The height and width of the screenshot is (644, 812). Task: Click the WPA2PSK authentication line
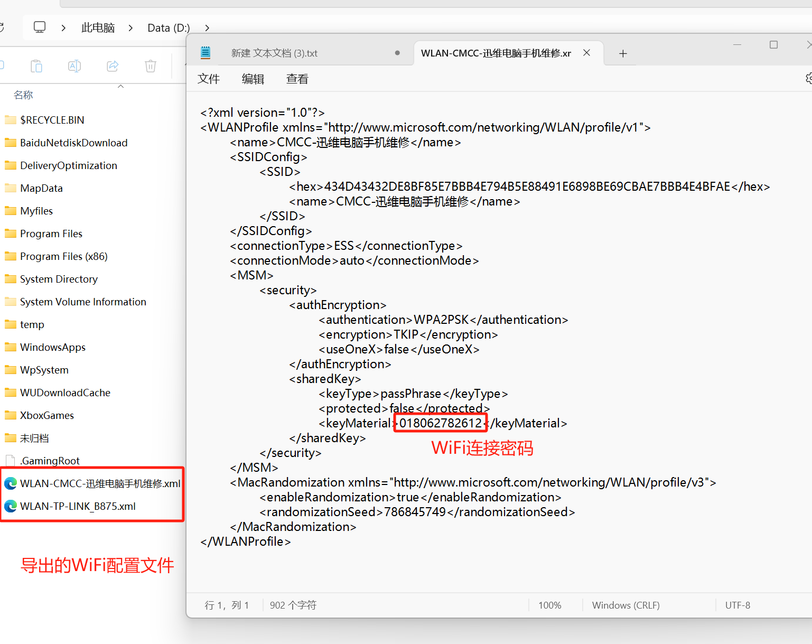click(443, 320)
